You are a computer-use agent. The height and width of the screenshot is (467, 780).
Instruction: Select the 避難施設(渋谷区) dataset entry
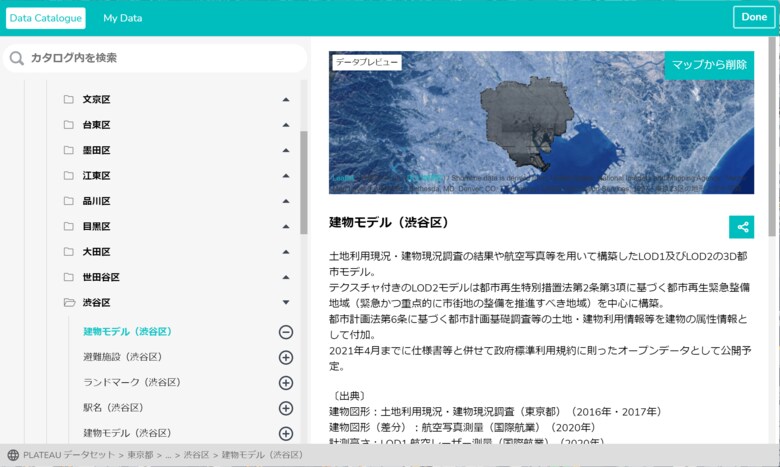coord(122,357)
